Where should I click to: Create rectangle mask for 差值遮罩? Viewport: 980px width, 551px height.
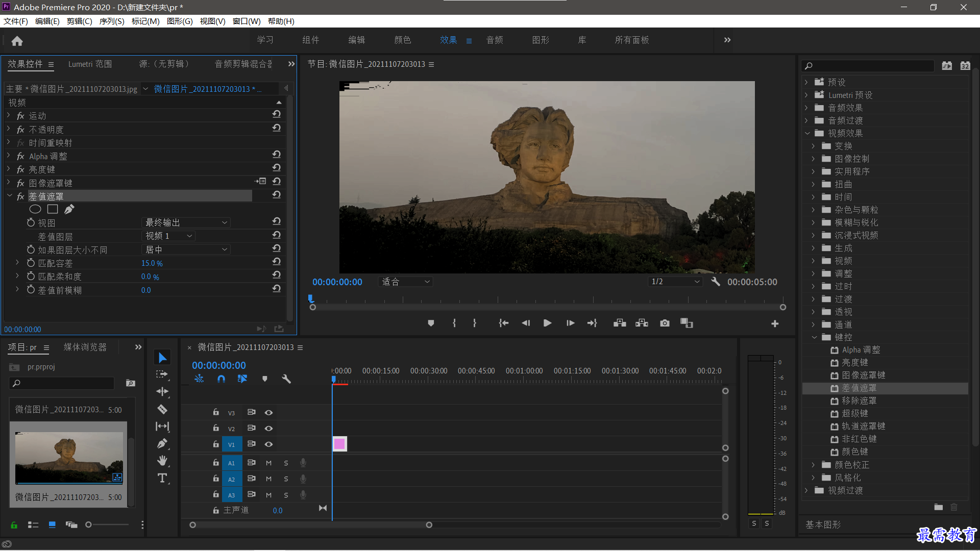point(53,209)
